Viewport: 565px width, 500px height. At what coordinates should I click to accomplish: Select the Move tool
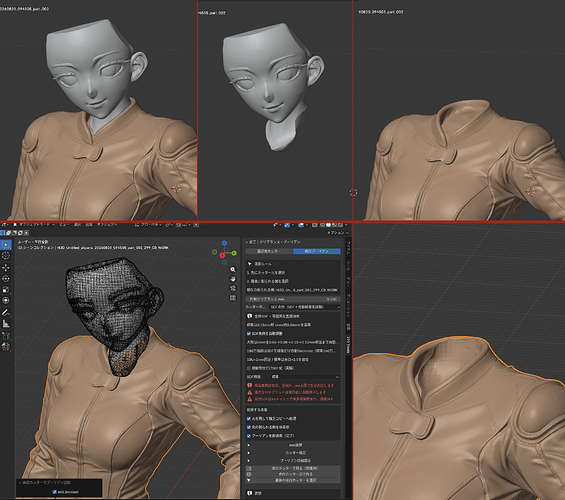click(6, 267)
